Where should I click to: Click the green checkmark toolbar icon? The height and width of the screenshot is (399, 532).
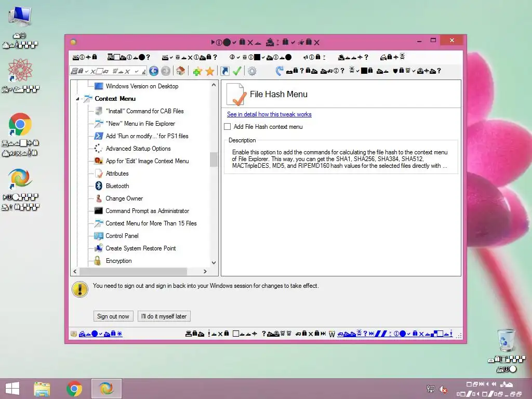coord(237,71)
